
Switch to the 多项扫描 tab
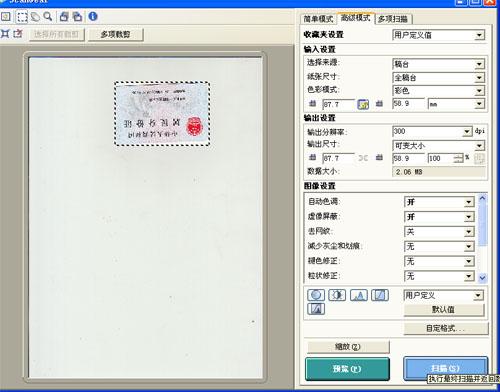[x=393, y=19]
